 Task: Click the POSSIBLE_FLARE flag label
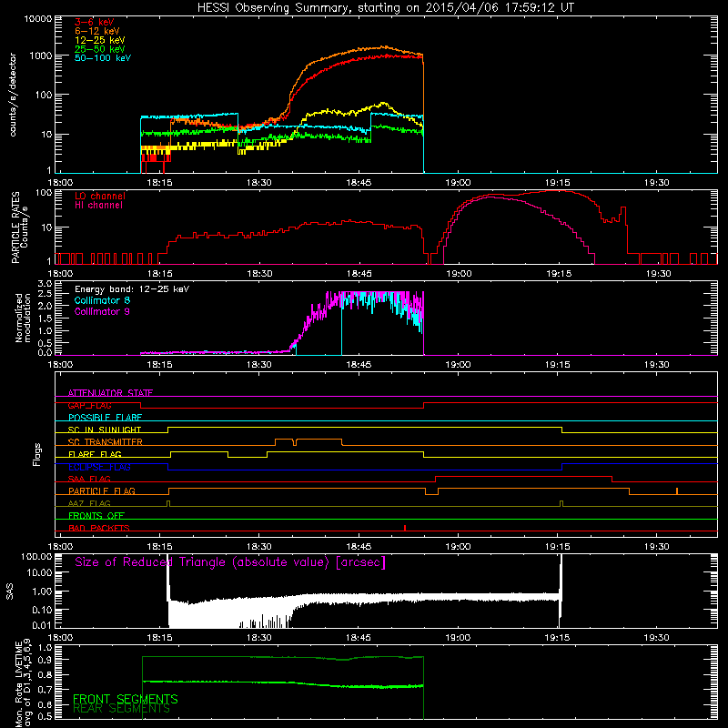(x=105, y=418)
